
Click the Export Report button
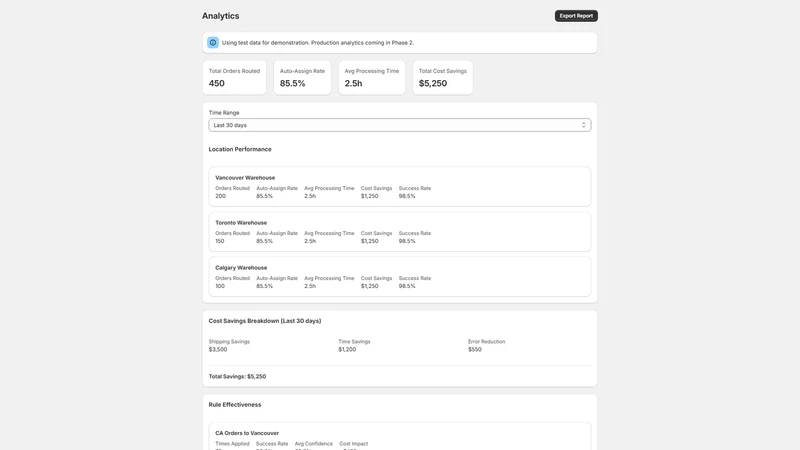click(x=576, y=16)
